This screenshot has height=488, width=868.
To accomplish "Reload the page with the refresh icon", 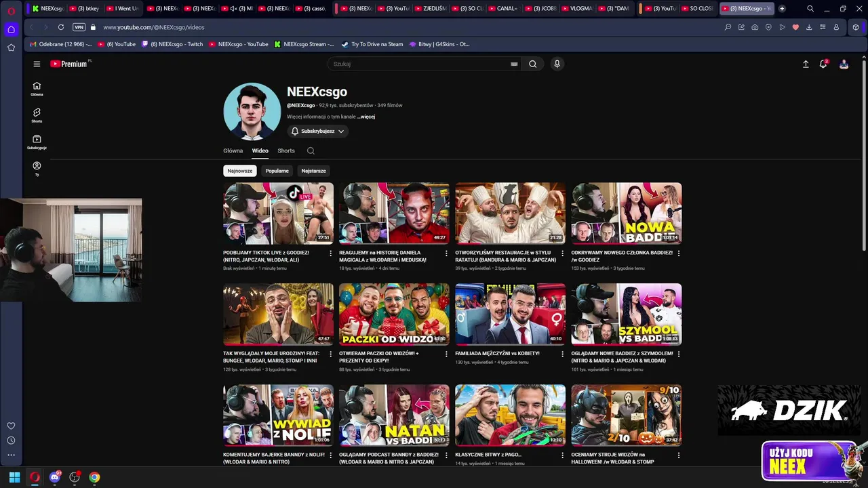I will 61,27.
